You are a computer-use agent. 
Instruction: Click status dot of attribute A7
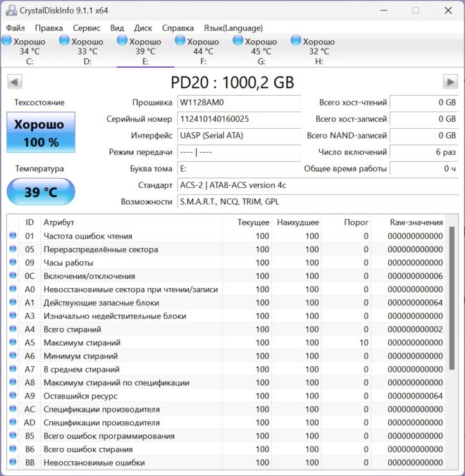[x=13, y=368]
